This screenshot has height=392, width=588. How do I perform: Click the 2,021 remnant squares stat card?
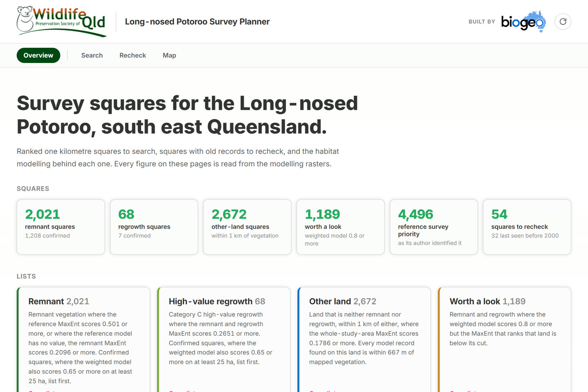point(61,227)
